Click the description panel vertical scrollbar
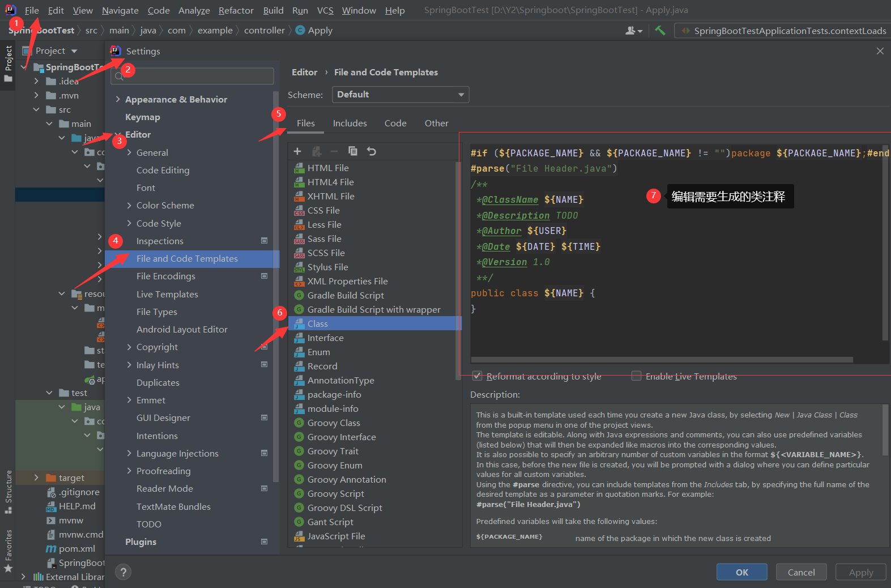891x588 pixels. point(885,431)
